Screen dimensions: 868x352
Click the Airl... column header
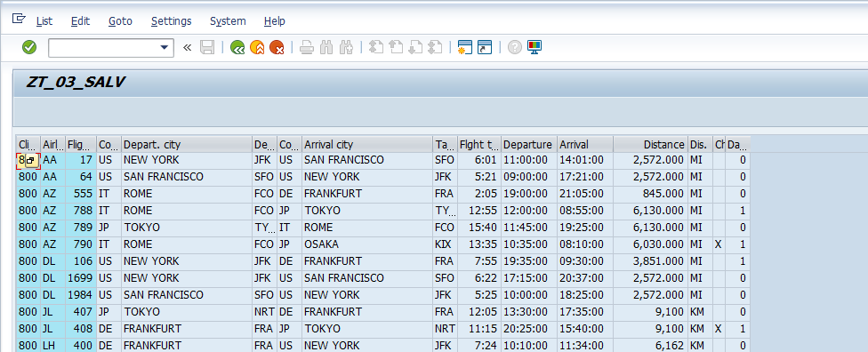(x=53, y=145)
